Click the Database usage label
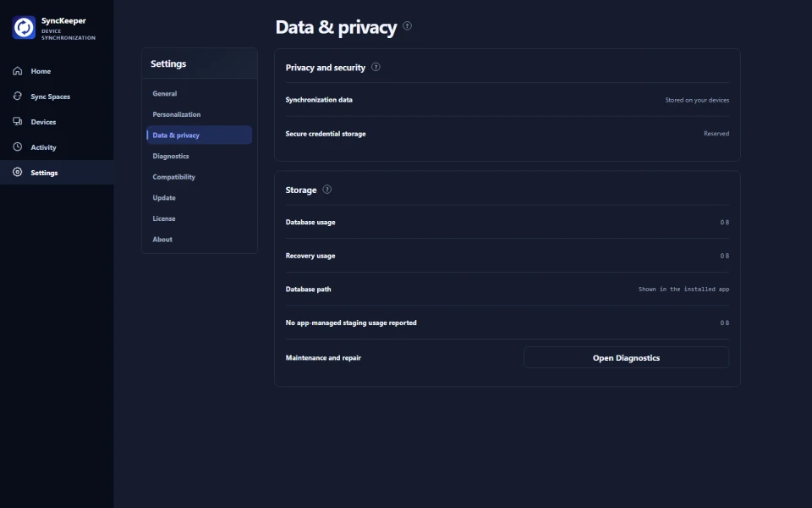Viewport: 812px width, 508px height. (x=310, y=222)
